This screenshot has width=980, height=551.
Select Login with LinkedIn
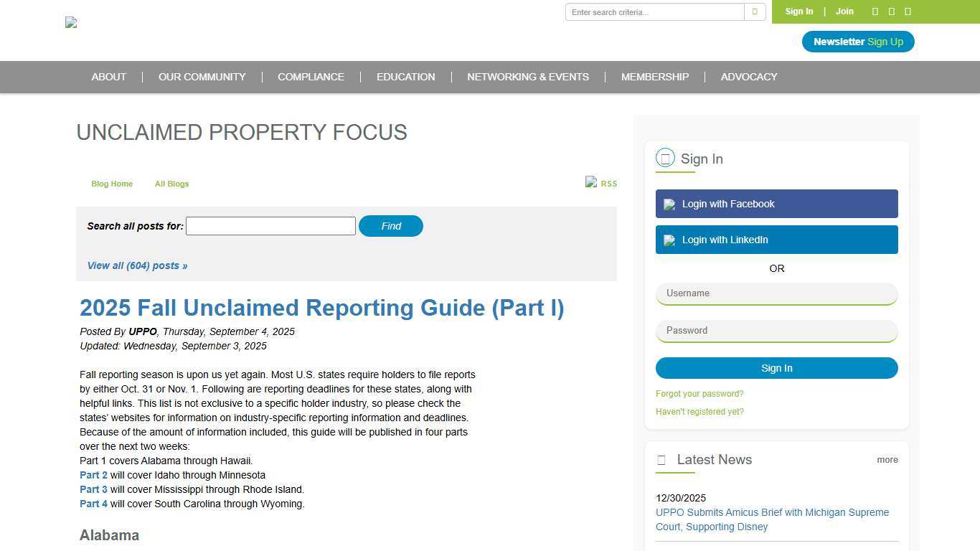pyautogui.click(x=776, y=240)
